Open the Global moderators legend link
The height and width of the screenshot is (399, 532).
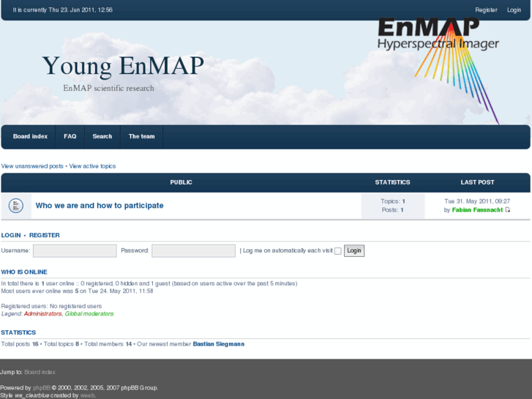click(x=89, y=314)
